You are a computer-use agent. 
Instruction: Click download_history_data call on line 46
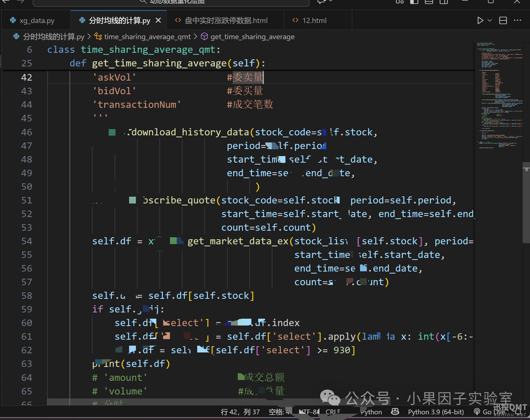190,132
